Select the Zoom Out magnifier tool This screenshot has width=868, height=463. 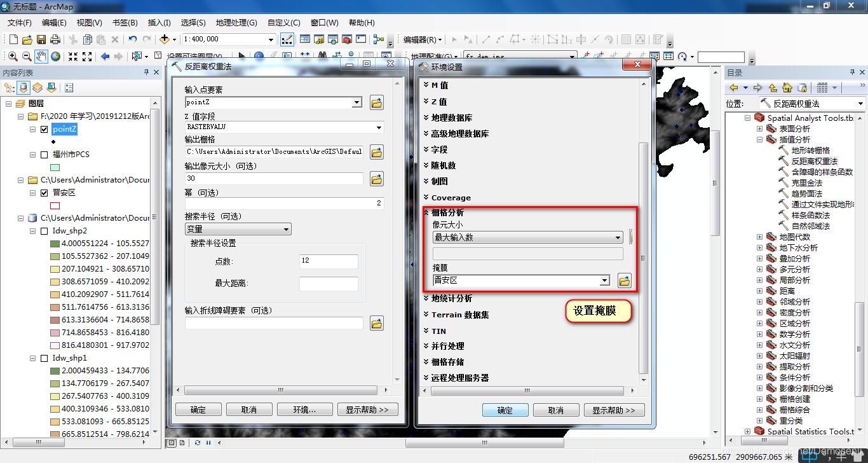point(27,57)
